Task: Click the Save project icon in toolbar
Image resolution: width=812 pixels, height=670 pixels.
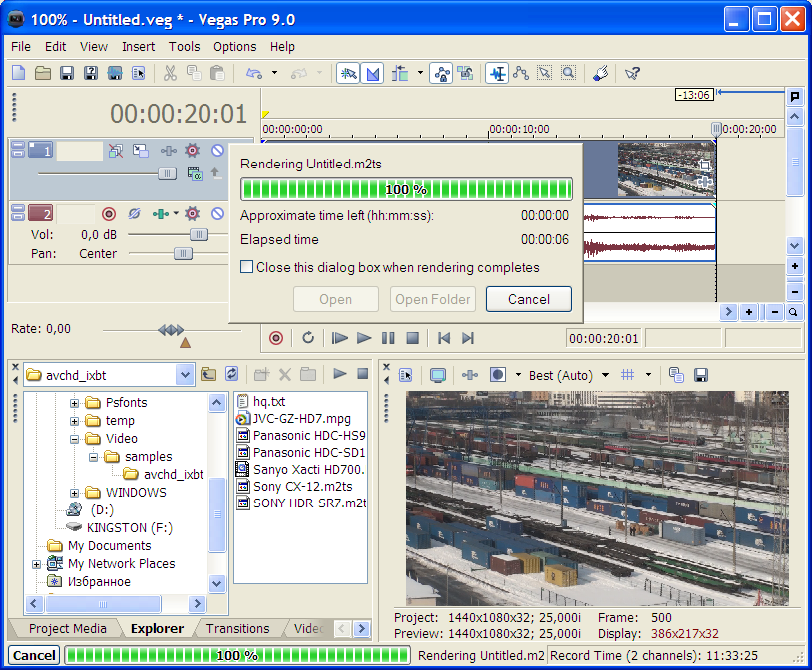Action: click(67, 73)
